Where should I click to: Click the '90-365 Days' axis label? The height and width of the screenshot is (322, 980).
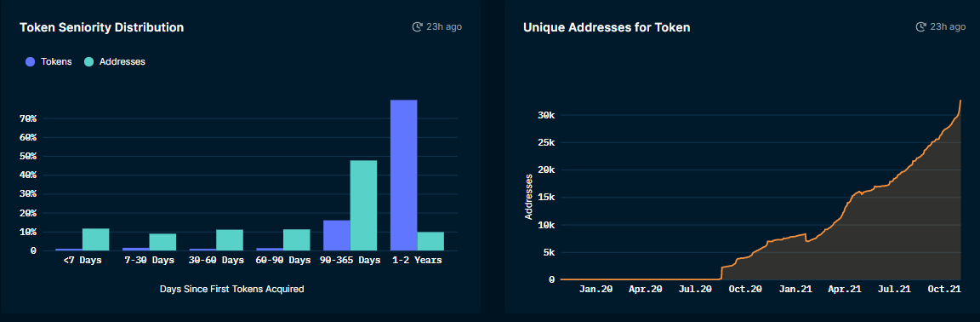pos(350,260)
